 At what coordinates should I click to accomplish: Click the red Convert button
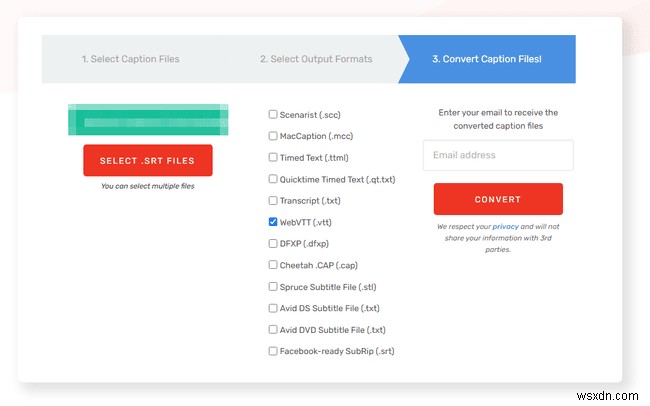coord(498,199)
